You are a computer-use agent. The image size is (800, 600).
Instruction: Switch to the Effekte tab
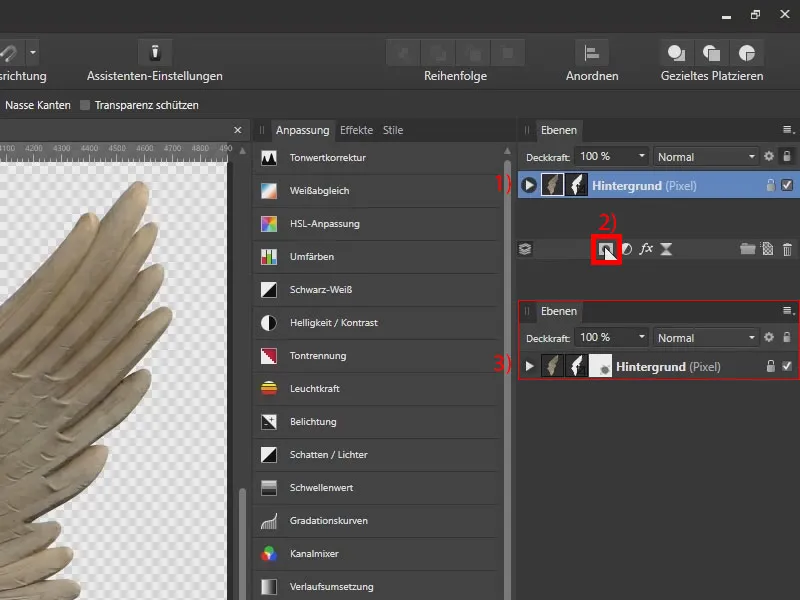point(356,130)
